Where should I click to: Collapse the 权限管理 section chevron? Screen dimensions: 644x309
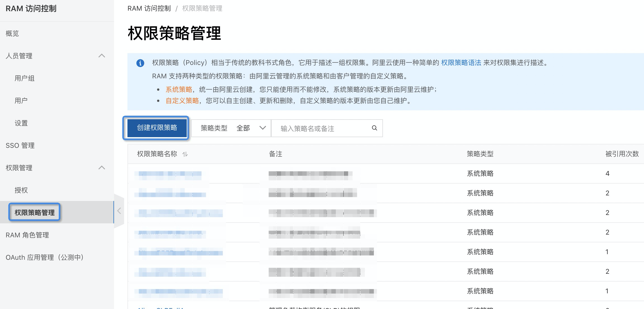[102, 168]
